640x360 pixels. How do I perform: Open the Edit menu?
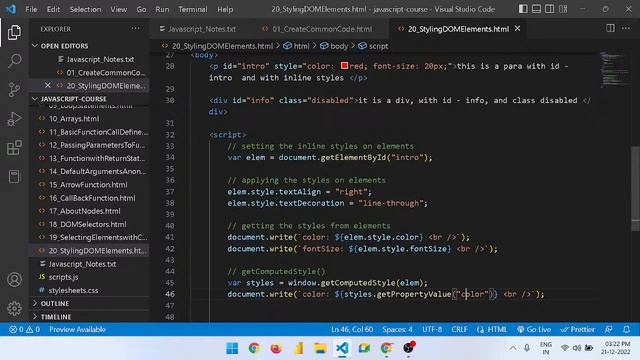coord(53,9)
